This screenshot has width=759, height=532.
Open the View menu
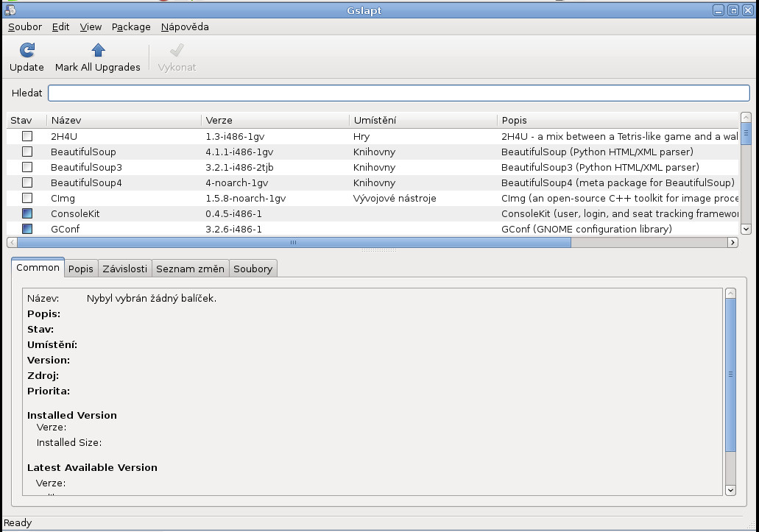click(91, 27)
